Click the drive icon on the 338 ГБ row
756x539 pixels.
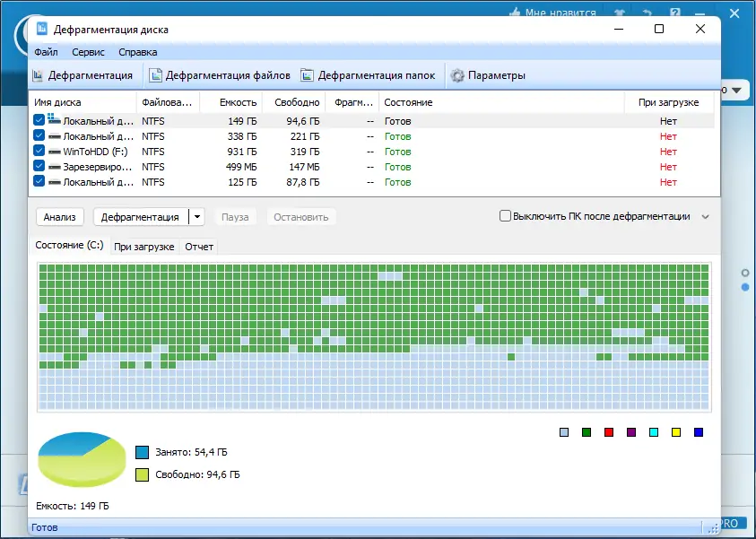[55, 136]
